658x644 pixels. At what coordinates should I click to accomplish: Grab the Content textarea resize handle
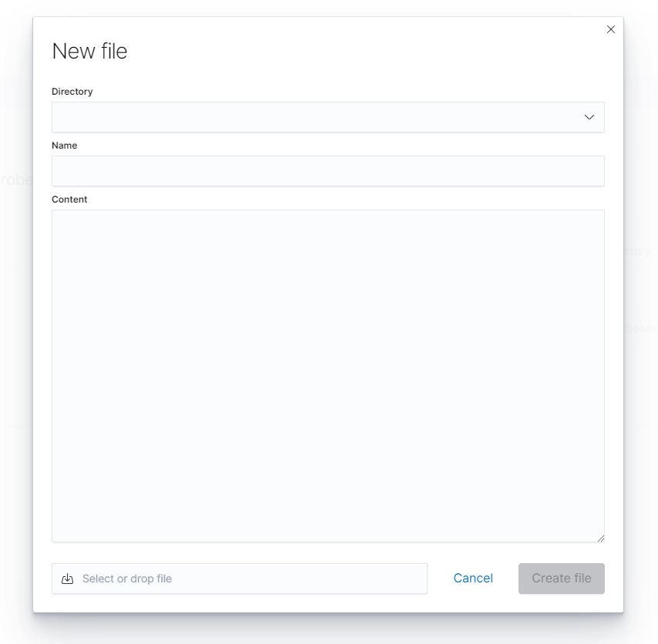click(x=600, y=538)
